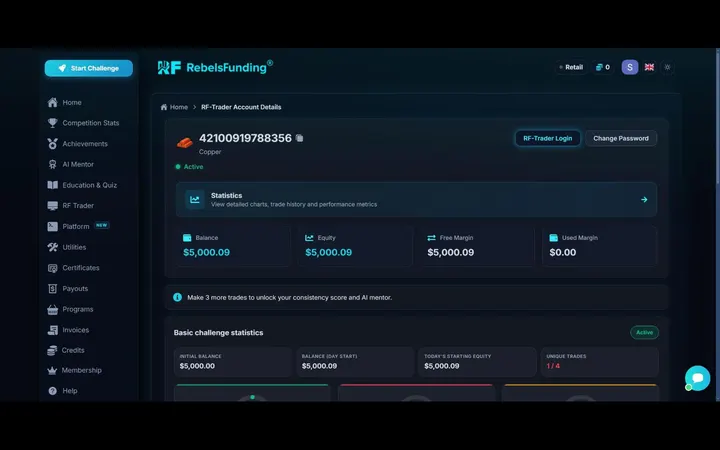Image resolution: width=720 pixels, height=450 pixels.
Task: Click the Basic challenge statistics heading
Action: click(x=218, y=332)
